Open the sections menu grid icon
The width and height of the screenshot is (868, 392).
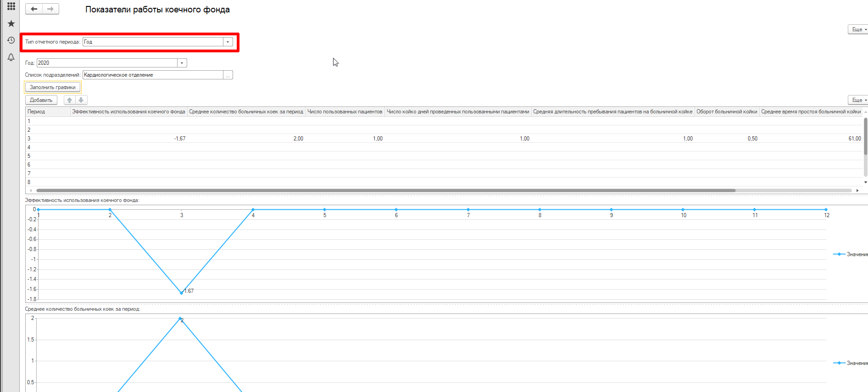pyautogui.click(x=11, y=6)
